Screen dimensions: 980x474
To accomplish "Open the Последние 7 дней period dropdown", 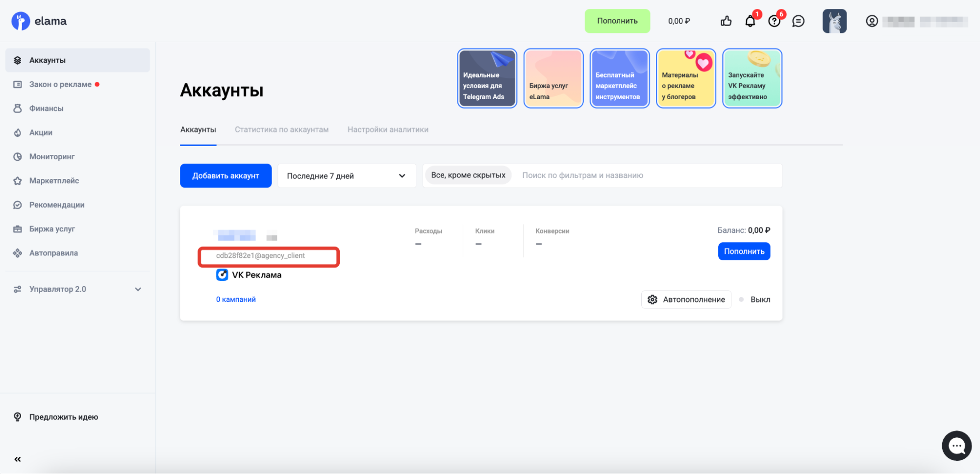I will (347, 176).
